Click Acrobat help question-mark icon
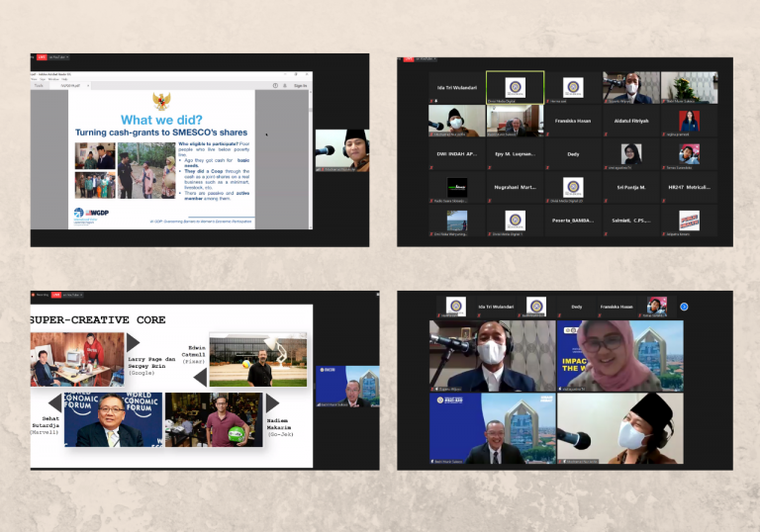Image resolution: width=760 pixels, height=532 pixels. [275, 85]
